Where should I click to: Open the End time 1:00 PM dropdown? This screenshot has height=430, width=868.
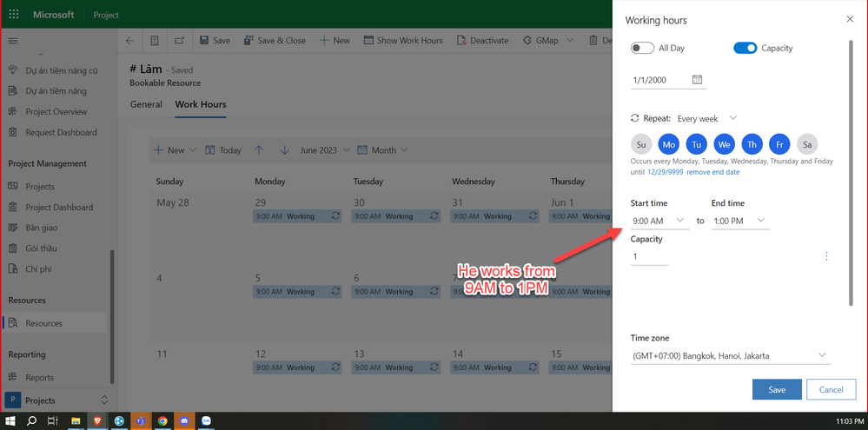tap(740, 221)
